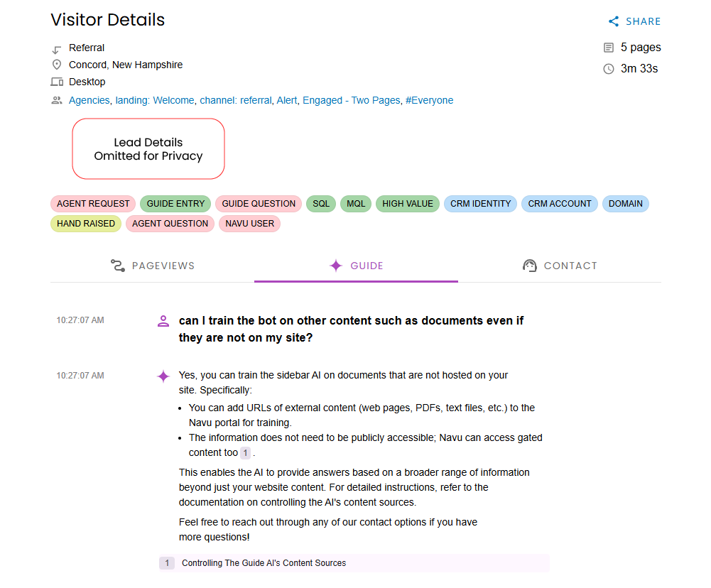Click the user avatar icon beside question

[163, 321]
